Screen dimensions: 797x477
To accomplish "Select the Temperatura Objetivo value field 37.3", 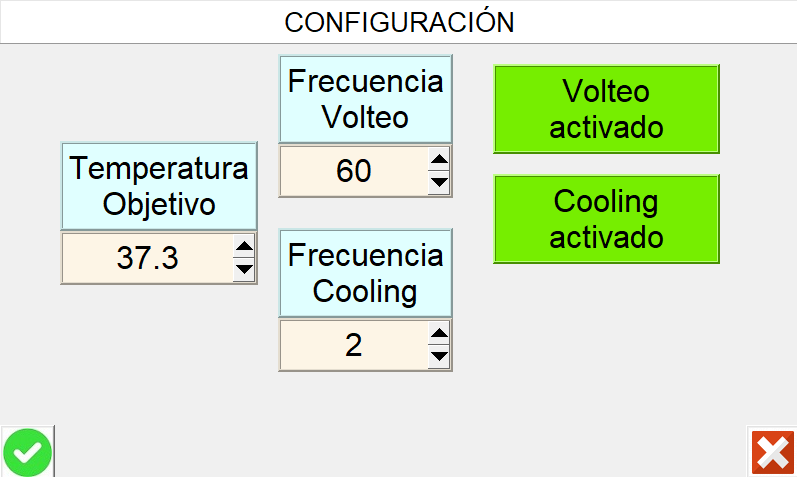I will pyautogui.click(x=147, y=259).
